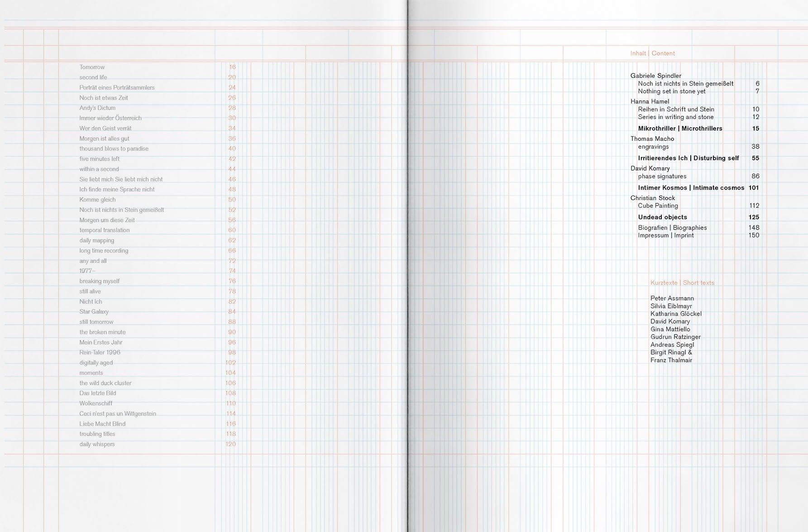Click author name 'Christian Stock'
Viewport: 808px width, 532px height.
tap(652, 198)
